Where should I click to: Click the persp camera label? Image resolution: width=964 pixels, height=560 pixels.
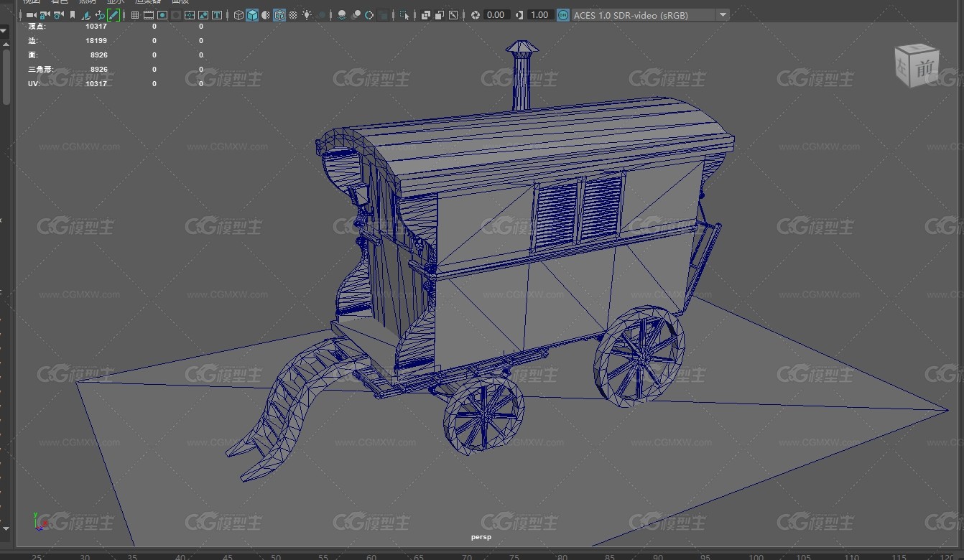[x=481, y=536]
